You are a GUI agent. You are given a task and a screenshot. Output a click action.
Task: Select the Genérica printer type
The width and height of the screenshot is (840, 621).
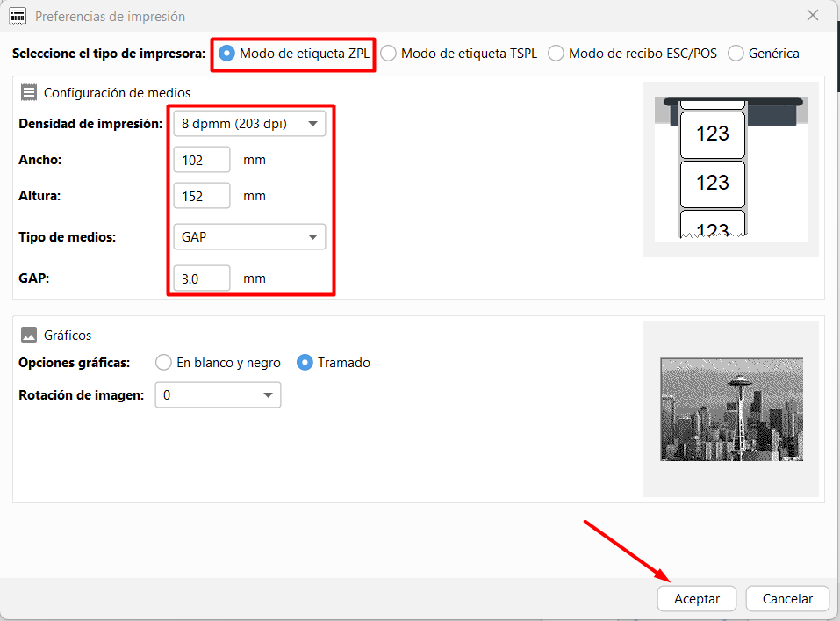736,54
